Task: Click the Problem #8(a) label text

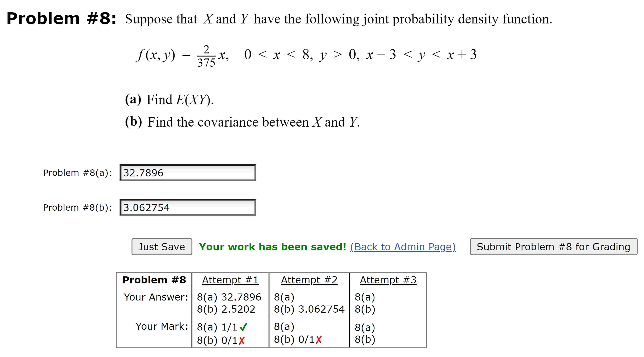Action: pyautogui.click(x=78, y=172)
